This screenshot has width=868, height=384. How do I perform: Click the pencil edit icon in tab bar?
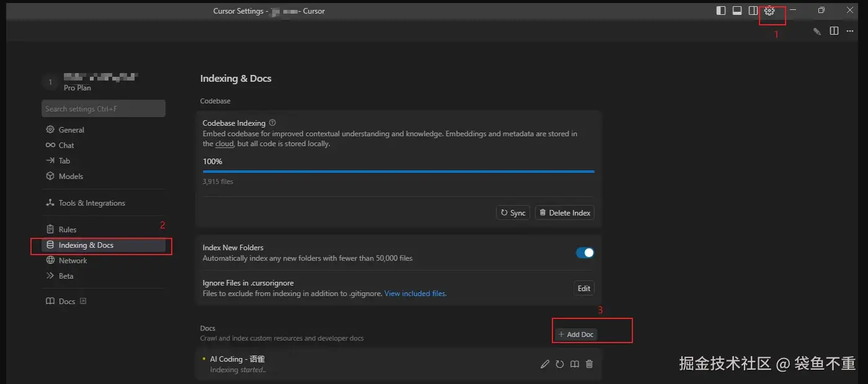pyautogui.click(x=817, y=31)
